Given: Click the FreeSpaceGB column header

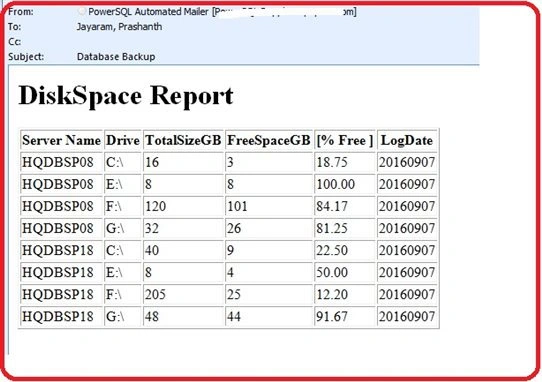Looking at the screenshot, I should [269, 140].
